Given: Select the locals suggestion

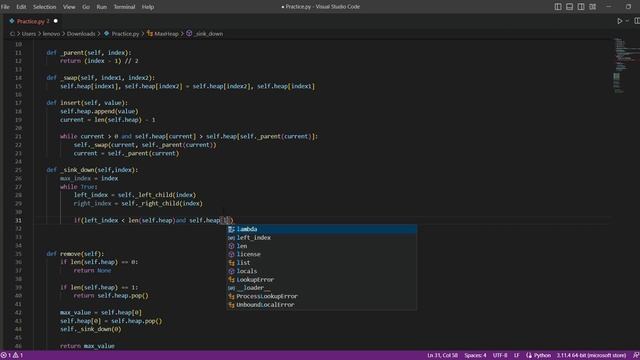Looking at the screenshot, I should (322, 271).
